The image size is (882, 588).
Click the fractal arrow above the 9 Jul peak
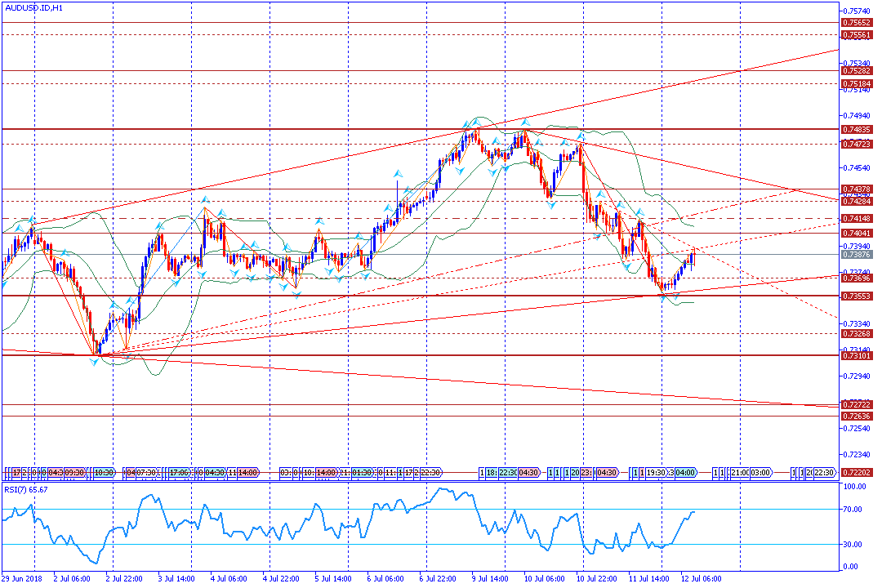(474, 122)
